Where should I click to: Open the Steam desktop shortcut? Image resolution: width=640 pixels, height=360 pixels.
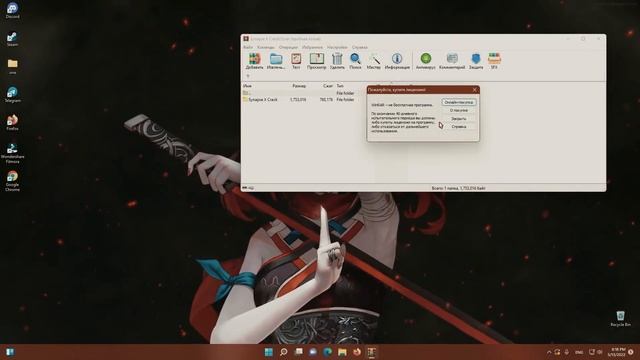tap(12, 39)
